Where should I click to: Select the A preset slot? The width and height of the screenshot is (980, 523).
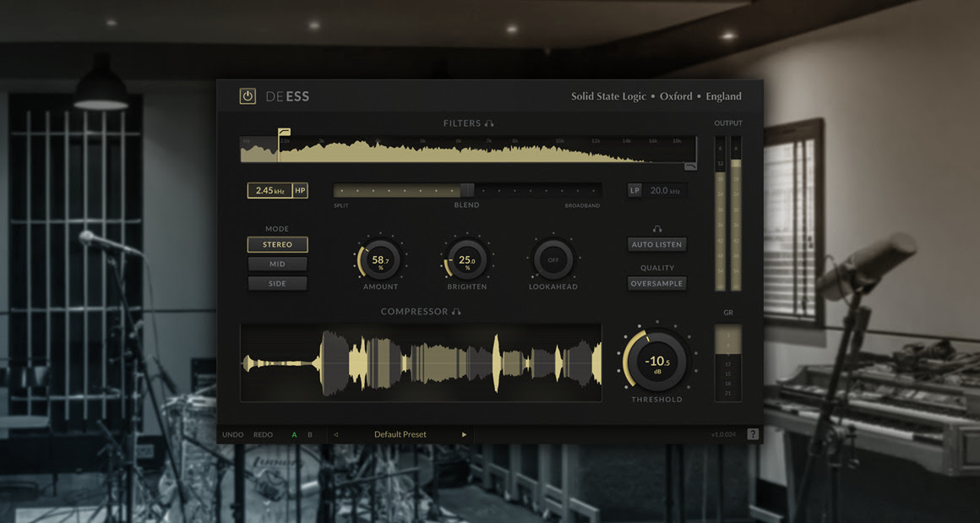pos(294,434)
